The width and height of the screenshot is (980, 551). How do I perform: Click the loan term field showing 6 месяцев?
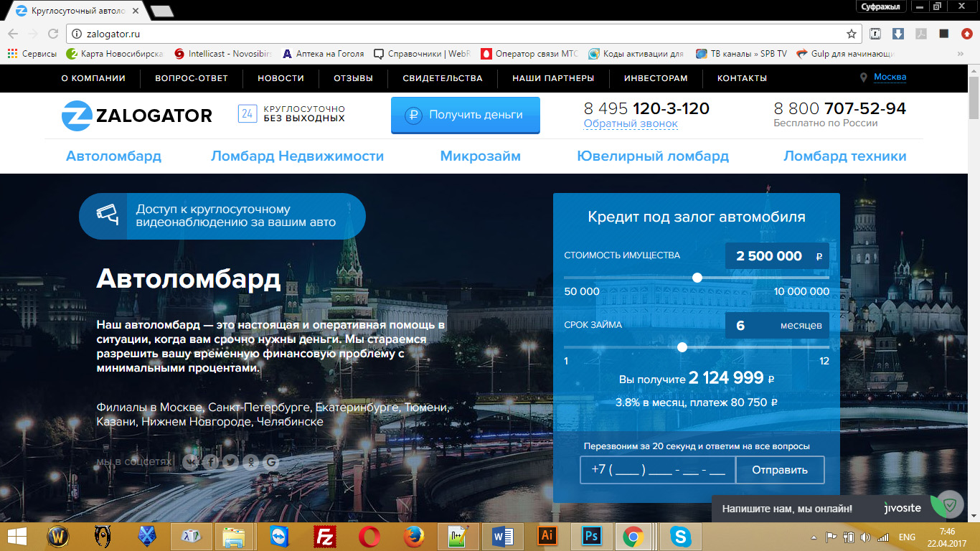pyautogui.click(x=777, y=326)
